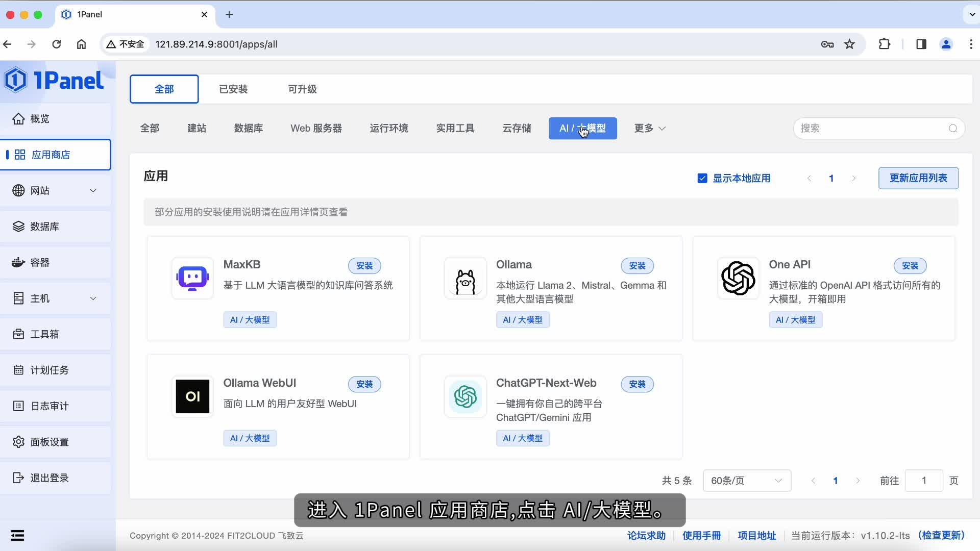Click the One API logo icon
Screen dimensions: 980x551
coord(738,279)
